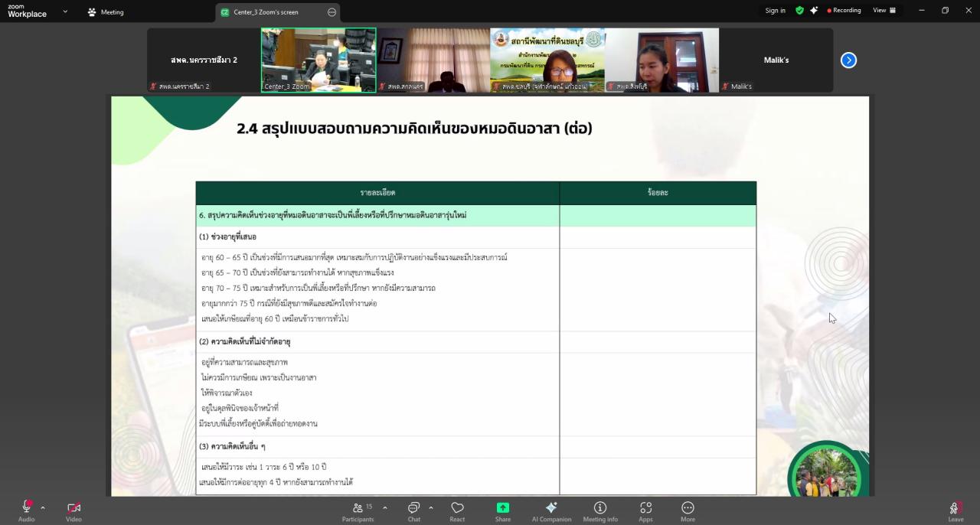
Task: Click the Sign in link
Action: pyautogui.click(x=775, y=10)
